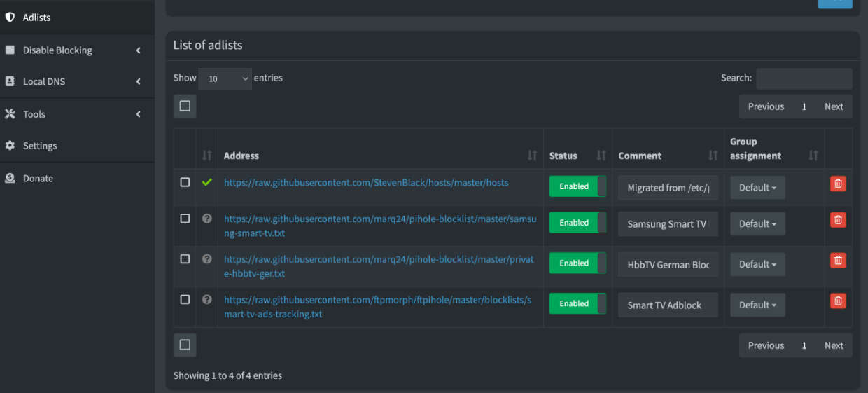Viewport: 868px width, 393px height.
Task: Click bottom page 1 pagination button
Action: point(804,345)
